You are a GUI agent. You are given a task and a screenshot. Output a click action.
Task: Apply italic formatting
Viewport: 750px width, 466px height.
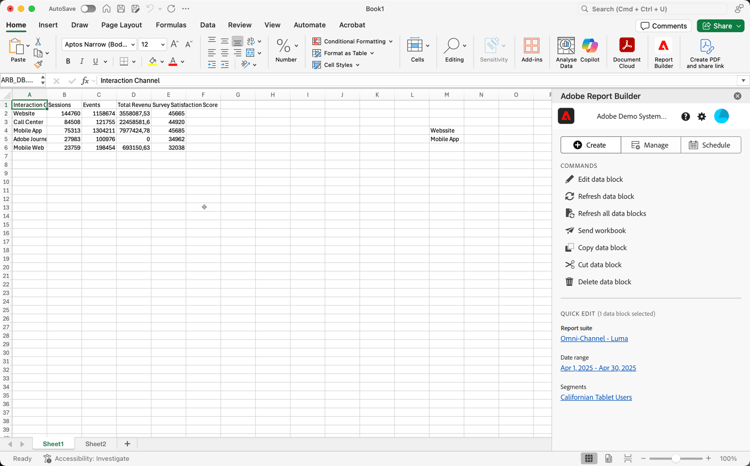click(x=82, y=61)
